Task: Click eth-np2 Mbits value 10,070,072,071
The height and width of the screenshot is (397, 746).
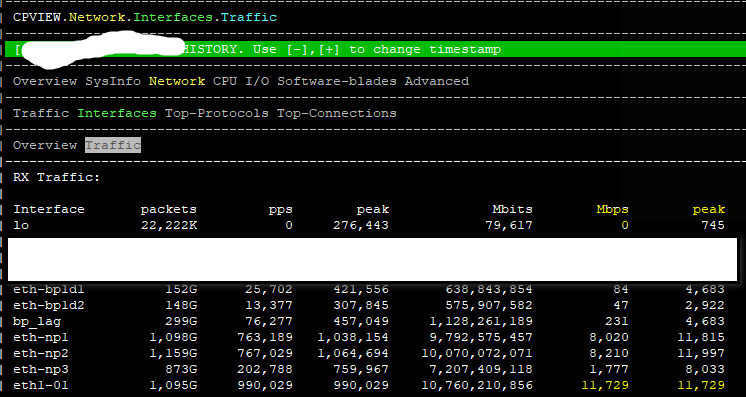Action: (477, 353)
